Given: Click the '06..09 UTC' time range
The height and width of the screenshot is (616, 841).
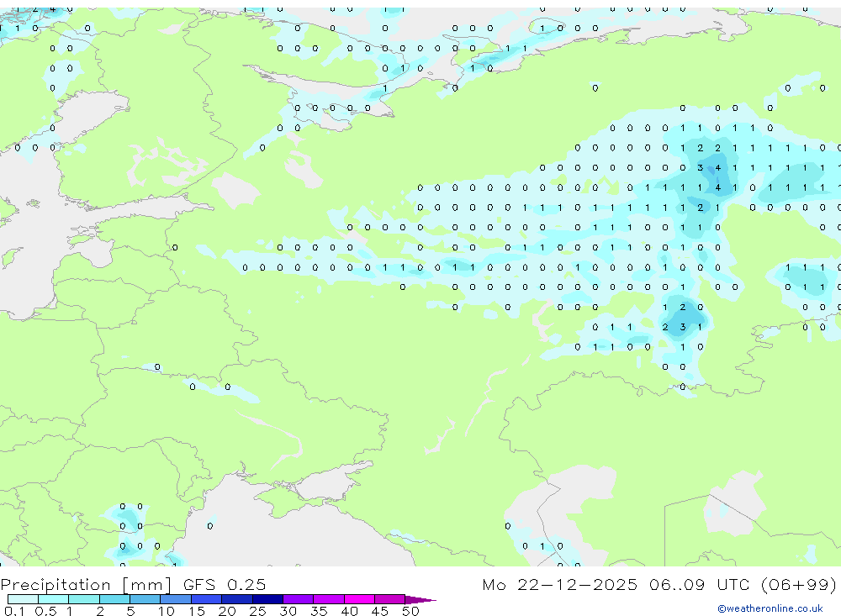Looking at the screenshot, I should point(700,585).
